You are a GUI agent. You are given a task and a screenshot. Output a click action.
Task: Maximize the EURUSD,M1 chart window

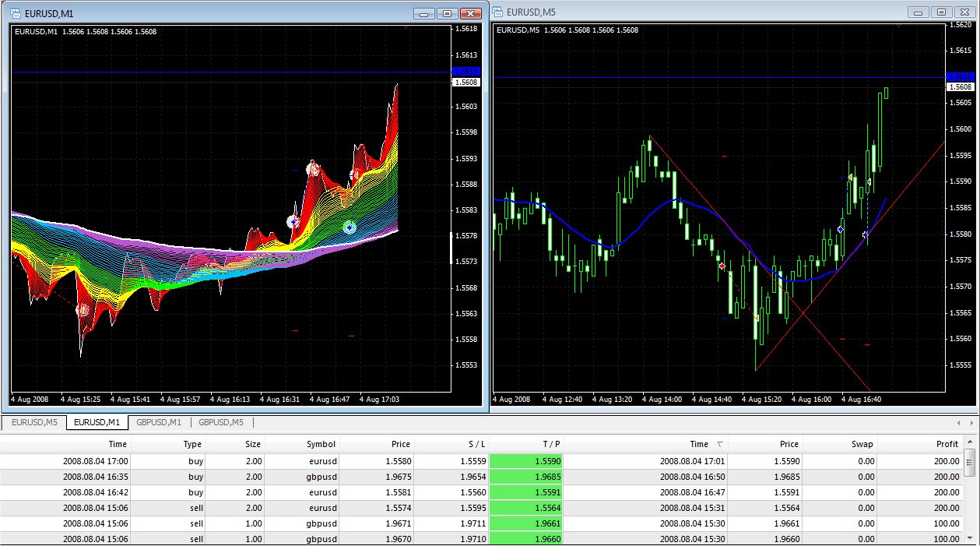click(448, 13)
